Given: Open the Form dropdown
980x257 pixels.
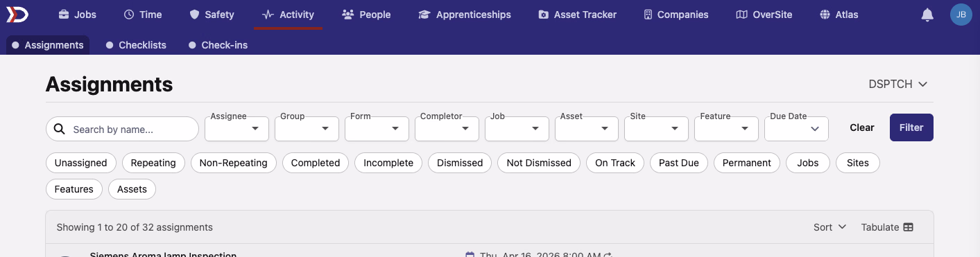Looking at the screenshot, I should pos(377,129).
